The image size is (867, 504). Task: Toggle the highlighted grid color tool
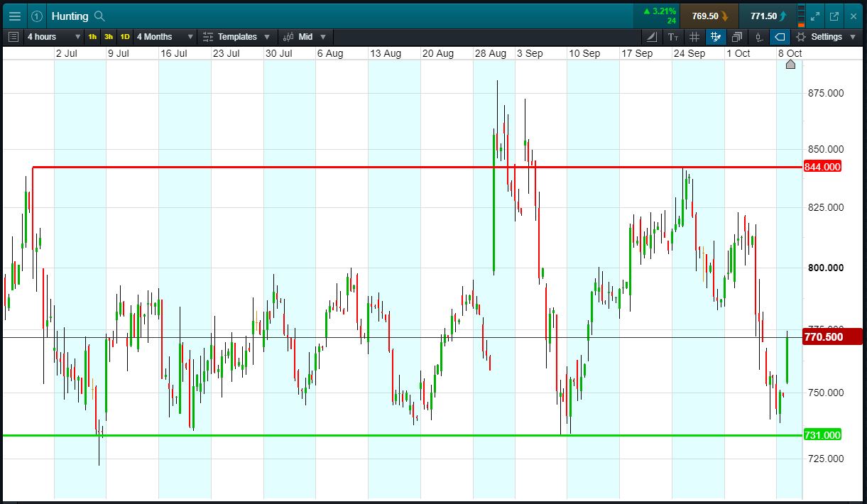click(x=716, y=37)
